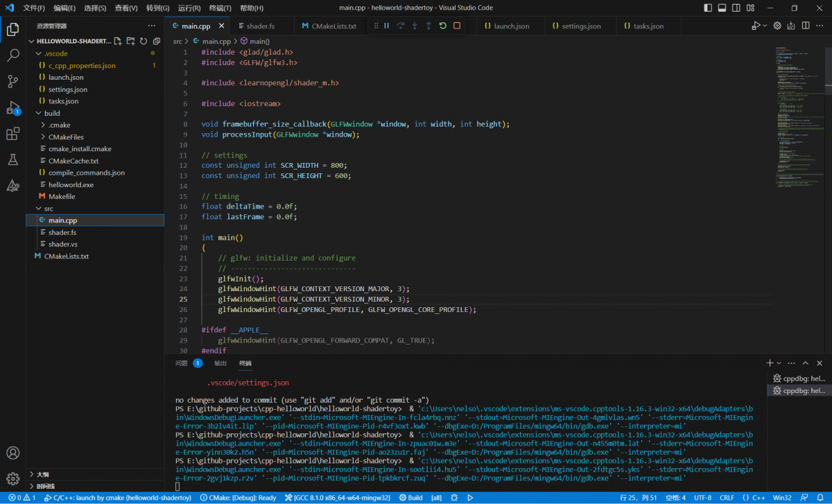Click the Search icon in activity bar
Viewport: 832px width, 504px height.
point(12,55)
